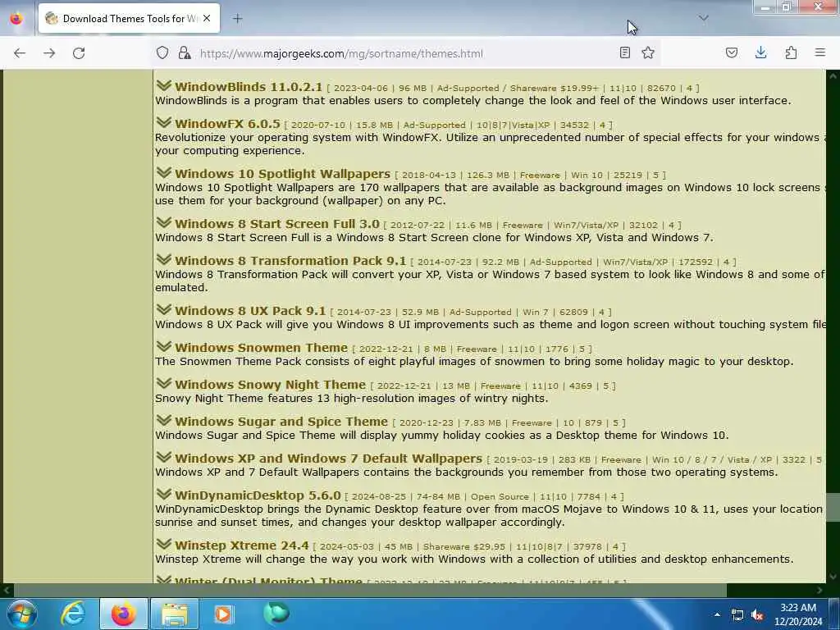Click download arrow beside Windows 8 Transformation Pack
This screenshot has height=630, width=840.
point(164,259)
